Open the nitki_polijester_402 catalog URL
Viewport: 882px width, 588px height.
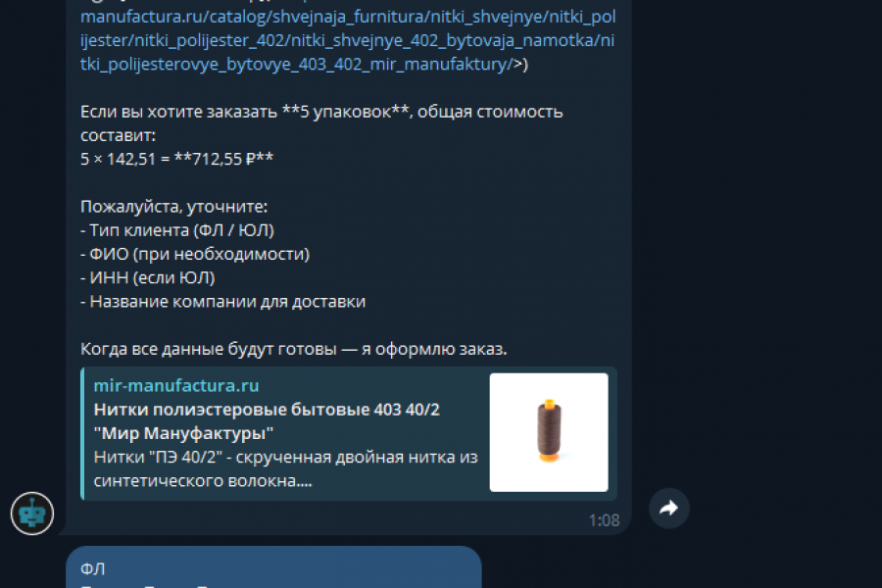point(348,40)
